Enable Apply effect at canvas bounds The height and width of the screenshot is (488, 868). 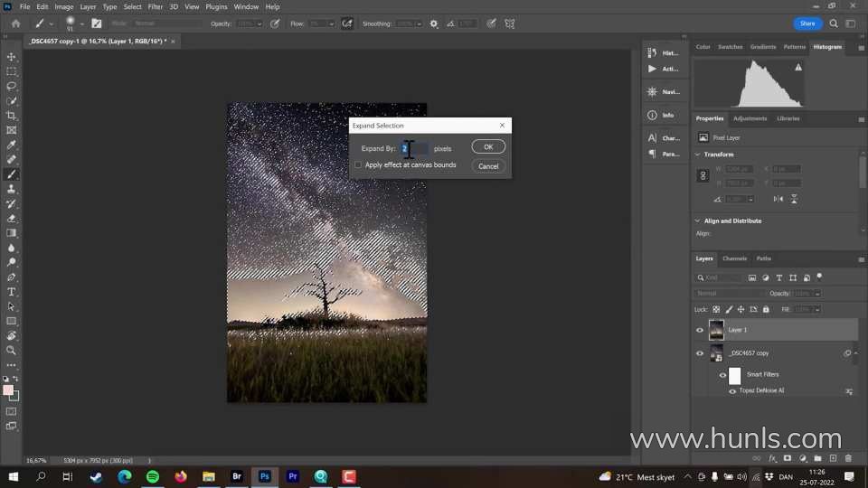tap(358, 165)
